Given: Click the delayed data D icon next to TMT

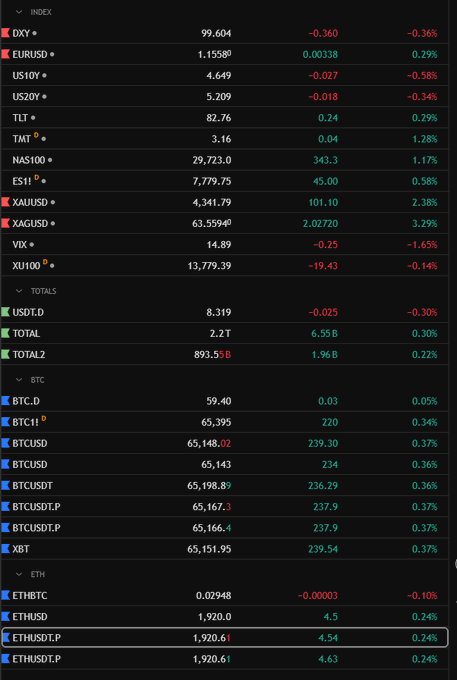Looking at the screenshot, I should click(36, 136).
